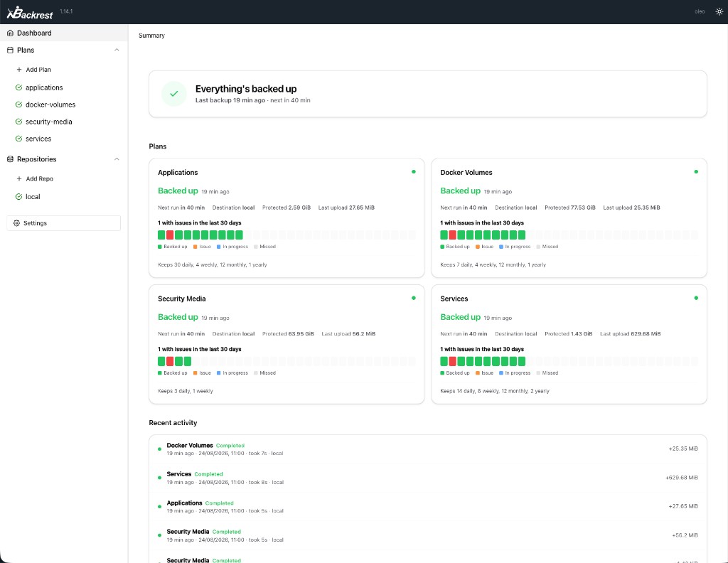Image resolution: width=728 pixels, height=563 pixels.
Task: Collapse the Plans section chevron
Action: [117, 50]
